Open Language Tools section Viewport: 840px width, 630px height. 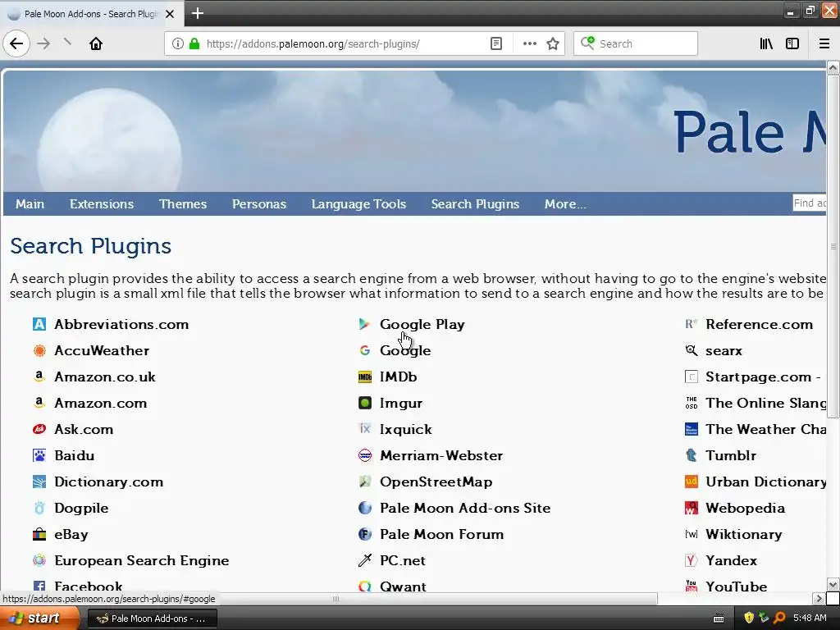pos(359,204)
